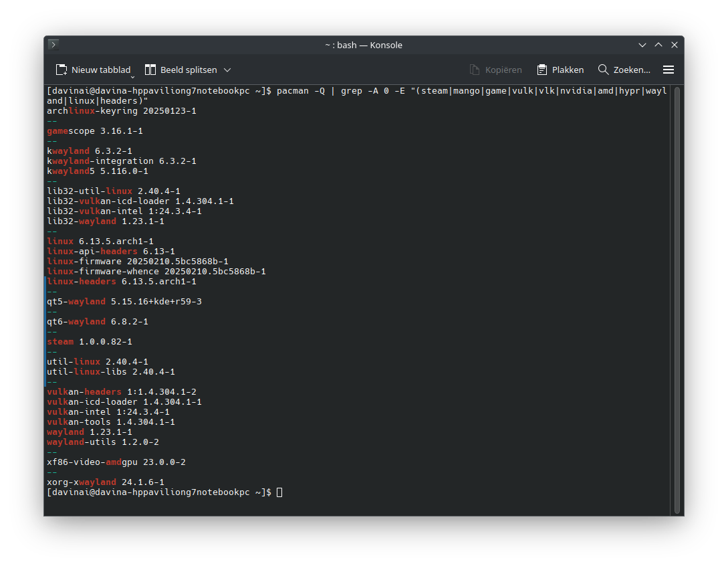Click 'xf86-video-amdgpu 23.0.0-2' line
This screenshot has height=568, width=728.
pos(116,462)
